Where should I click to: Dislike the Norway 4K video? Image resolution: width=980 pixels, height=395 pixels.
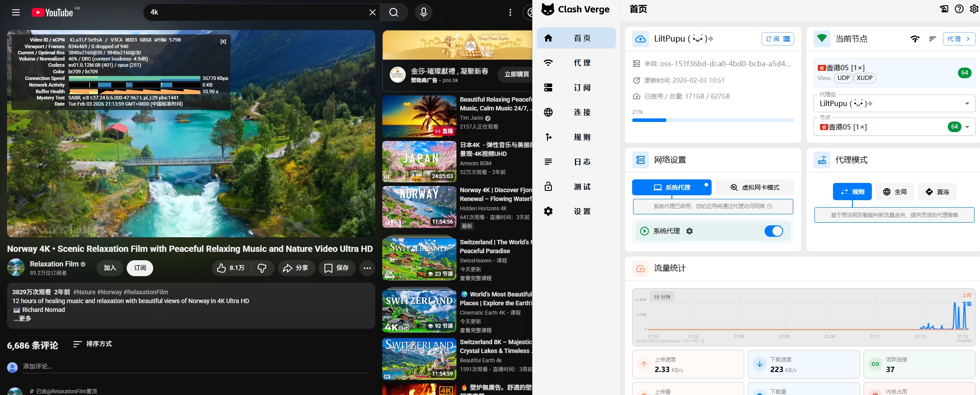[x=262, y=268]
